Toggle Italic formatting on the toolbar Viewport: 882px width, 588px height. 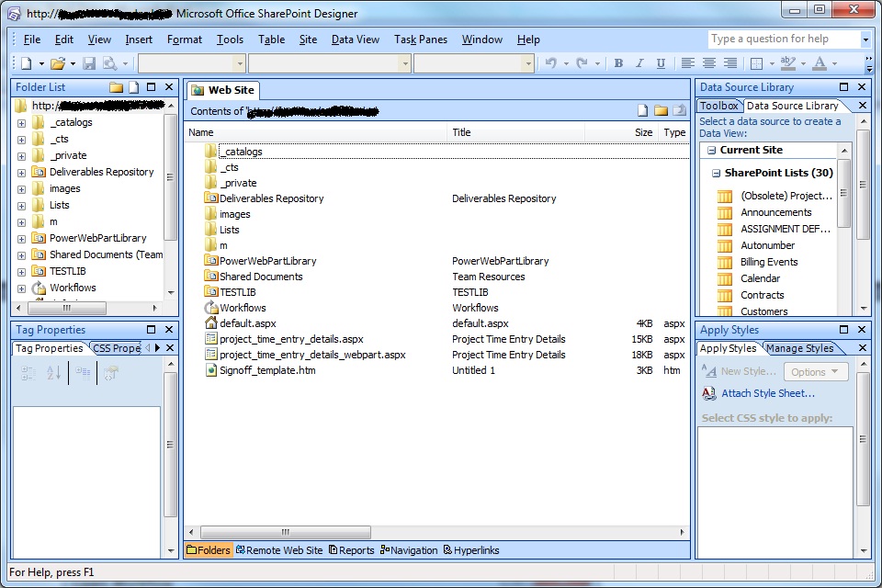[x=639, y=62]
